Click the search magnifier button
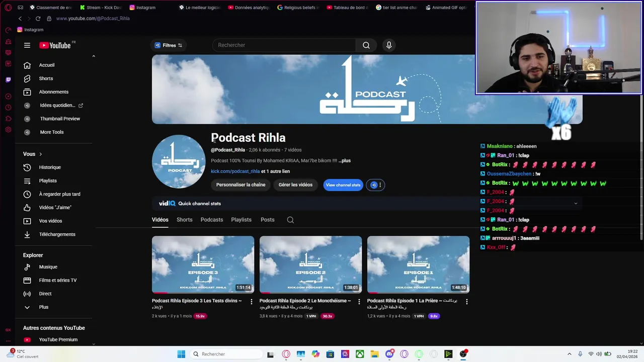Screen dimensions: 644x362 tap(366, 45)
